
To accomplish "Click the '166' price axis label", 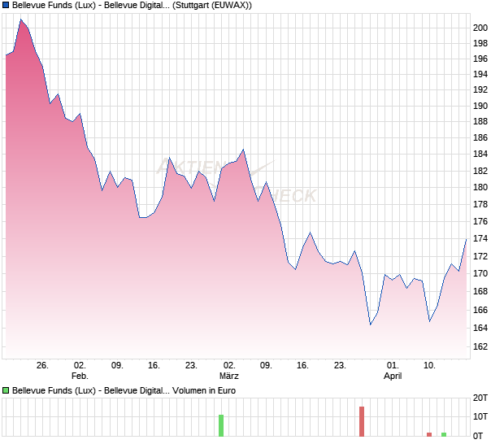I will [x=480, y=311].
